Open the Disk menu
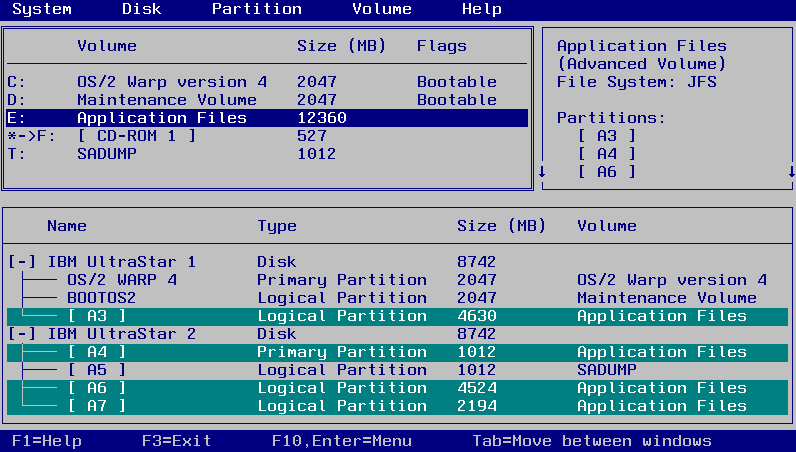Image resolution: width=796 pixels, height=452 pixels. tap(142, 9)
